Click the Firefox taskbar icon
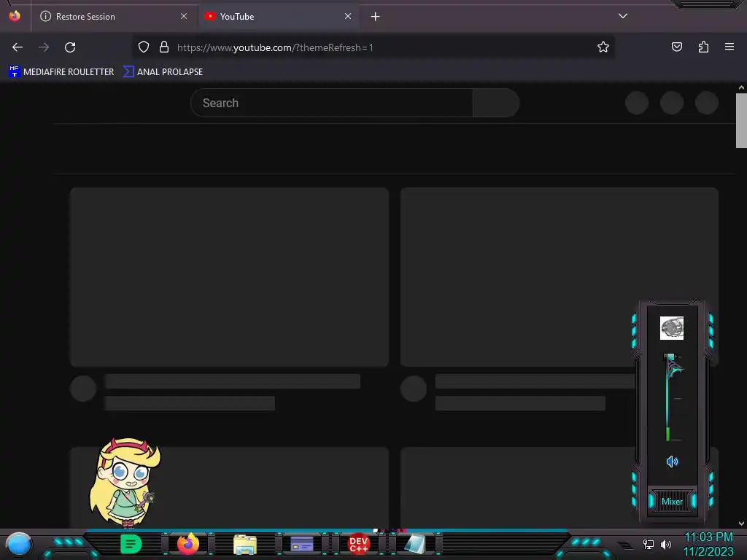This screenshot has width=747, height=560. point(187,544)
